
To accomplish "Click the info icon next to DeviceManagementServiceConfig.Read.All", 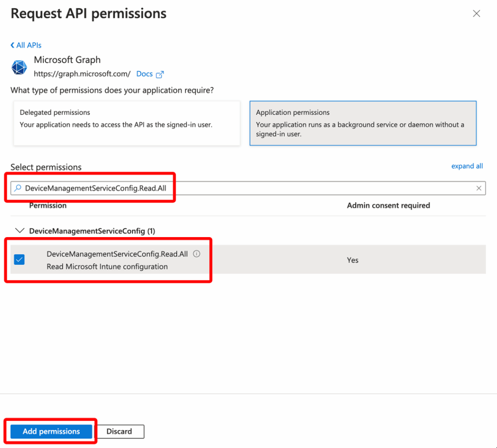I will [x=197, y=253].
